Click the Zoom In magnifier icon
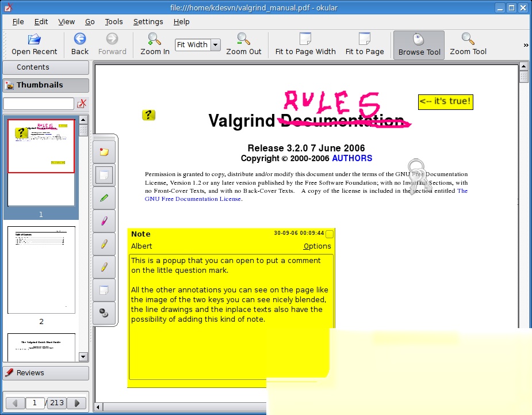The width and height of the screenshot is (532, 415). click(155, 39)
